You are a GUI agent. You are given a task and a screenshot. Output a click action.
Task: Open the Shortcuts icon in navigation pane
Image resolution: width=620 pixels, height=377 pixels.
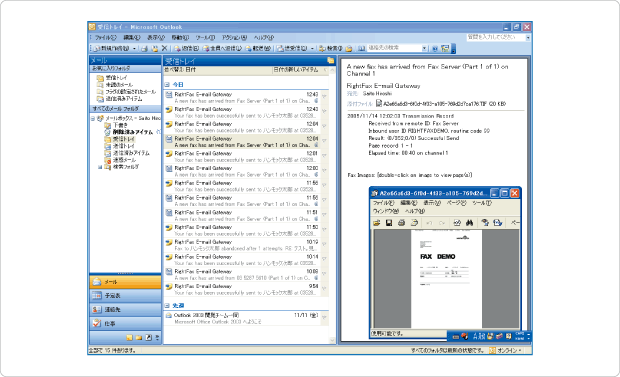[x=148, y=337]
